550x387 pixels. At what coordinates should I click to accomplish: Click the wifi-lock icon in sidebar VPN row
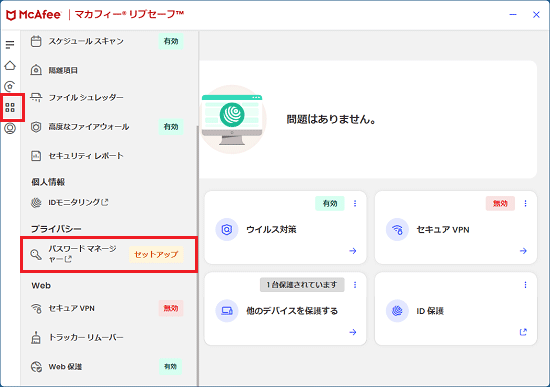[x=36, y=308]
